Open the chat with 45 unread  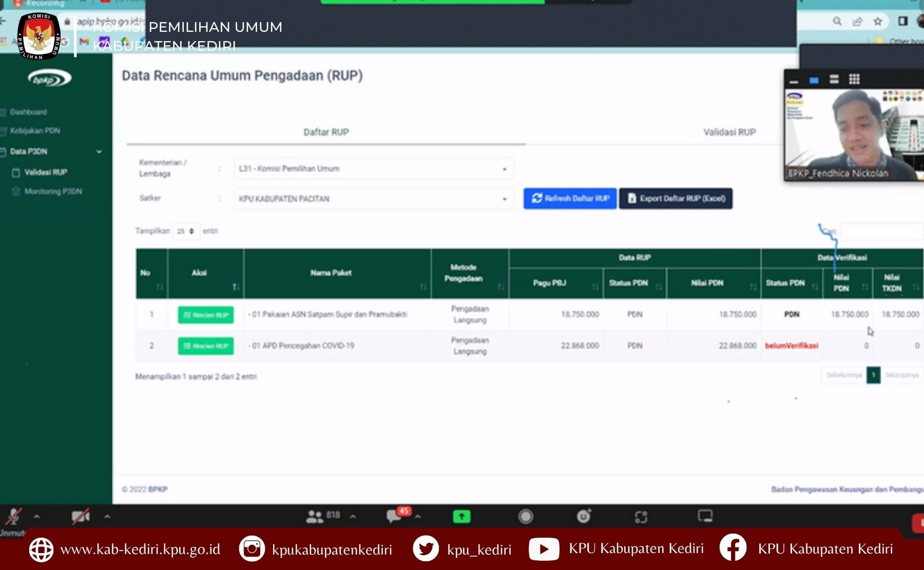pyautogui.click(x=395, y=516)
